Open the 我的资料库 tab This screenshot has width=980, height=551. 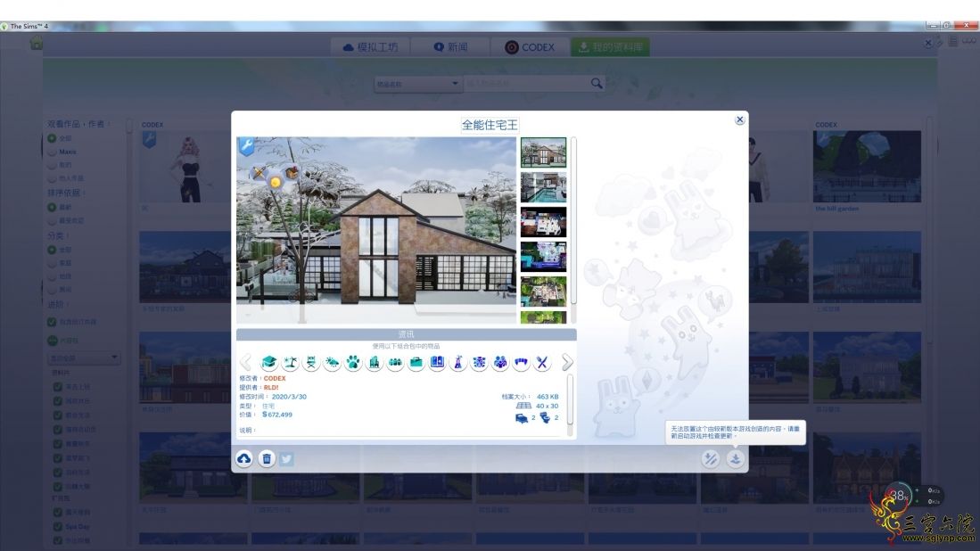(610, 47)
